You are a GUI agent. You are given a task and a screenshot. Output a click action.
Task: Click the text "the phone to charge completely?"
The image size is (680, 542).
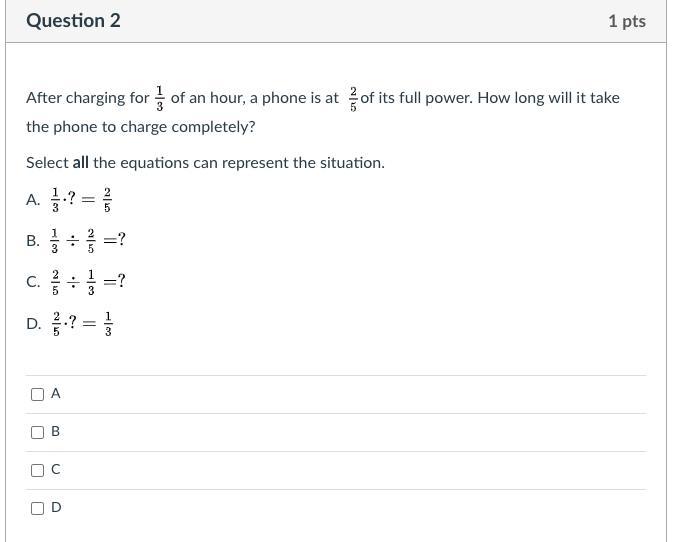141,127
